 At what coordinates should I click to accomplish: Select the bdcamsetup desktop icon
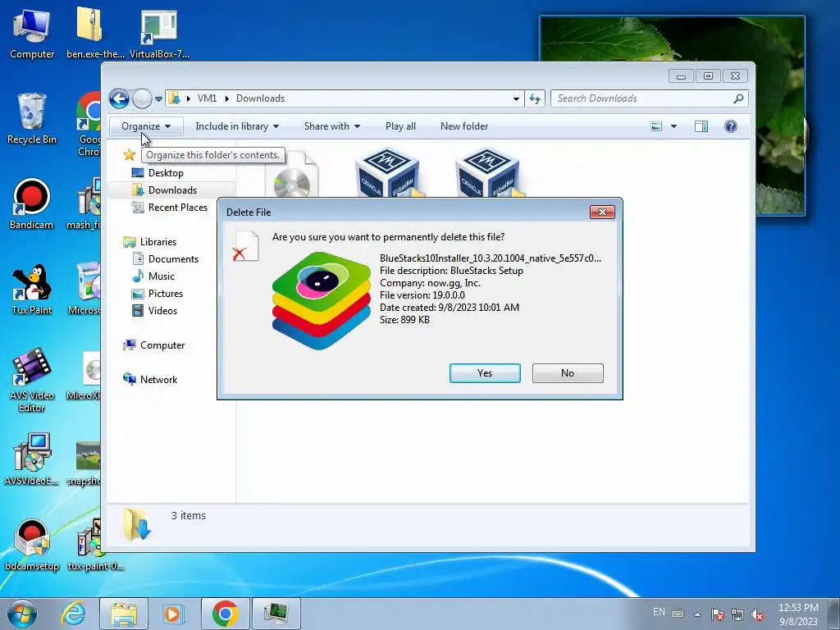[32, 546]
